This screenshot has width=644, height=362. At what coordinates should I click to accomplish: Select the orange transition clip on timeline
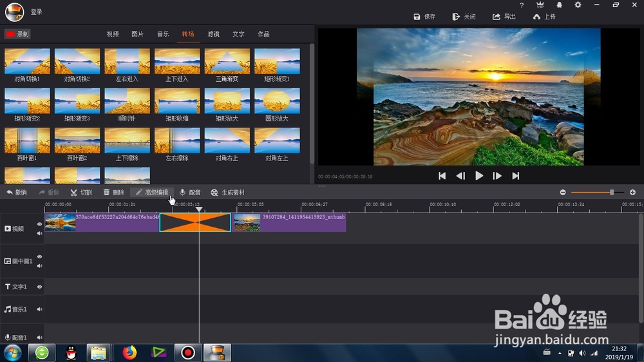click(195, 222)
